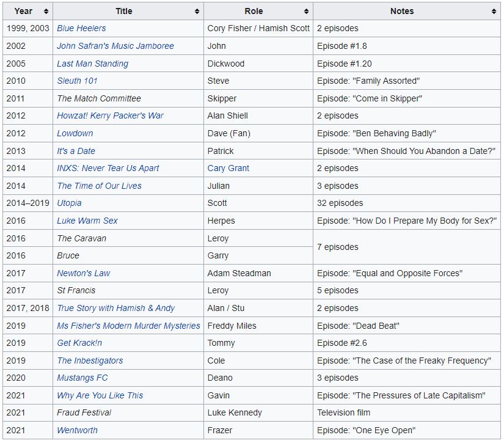Open INXS: Never Tear Us Apart

(x=108, y=168)
